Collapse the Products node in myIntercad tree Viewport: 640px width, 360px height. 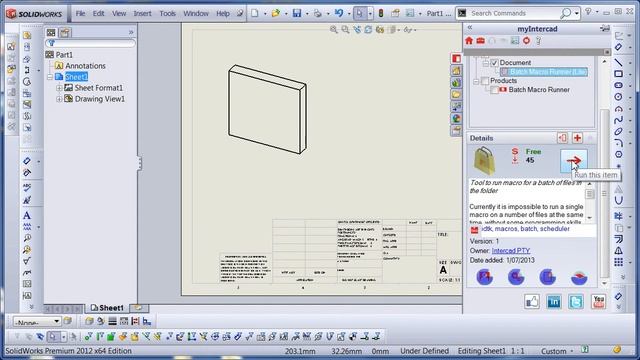pos(476,81)
